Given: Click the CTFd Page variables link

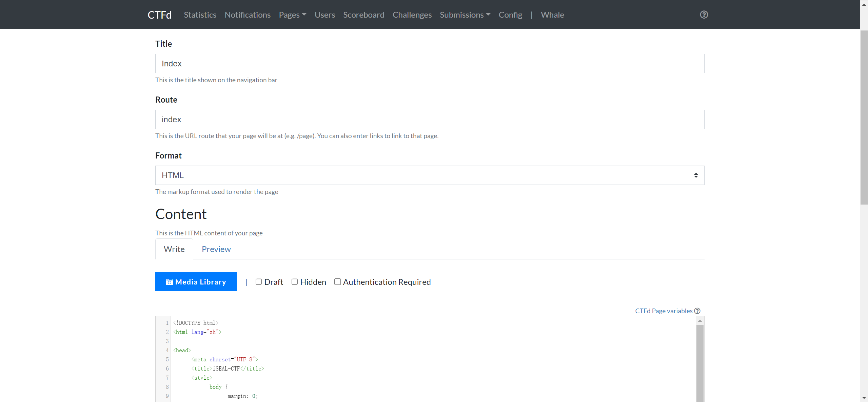Looking at the screenshot, I should (664, 311).
